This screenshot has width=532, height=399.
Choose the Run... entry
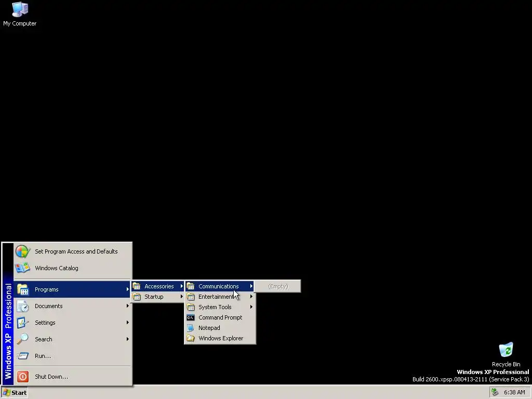tap(43, 356)
